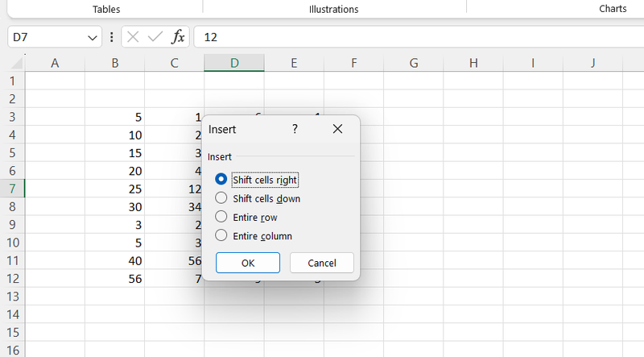Select column G header
This screenshot has height=357, width=644.
(x=414, y=63)
